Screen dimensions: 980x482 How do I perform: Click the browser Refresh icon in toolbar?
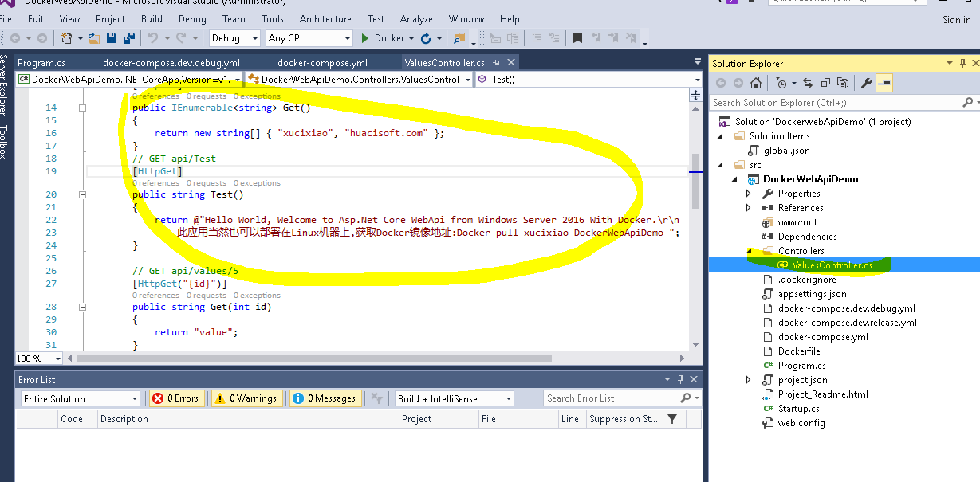426,37
